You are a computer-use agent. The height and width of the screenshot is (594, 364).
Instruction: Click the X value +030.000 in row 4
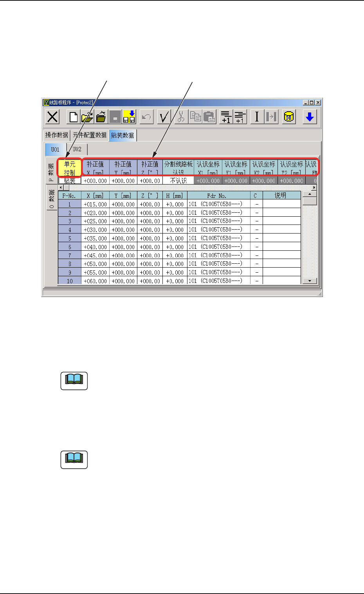click(95, 230)
